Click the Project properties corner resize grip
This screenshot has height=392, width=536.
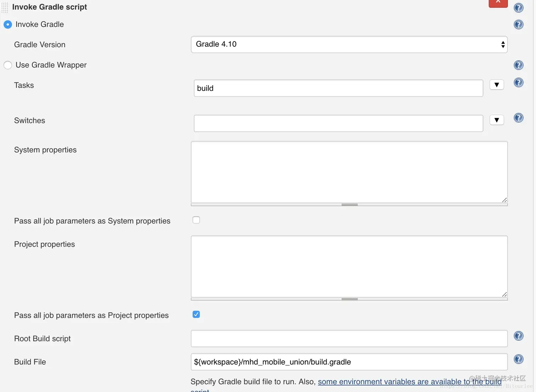[504, 295]
